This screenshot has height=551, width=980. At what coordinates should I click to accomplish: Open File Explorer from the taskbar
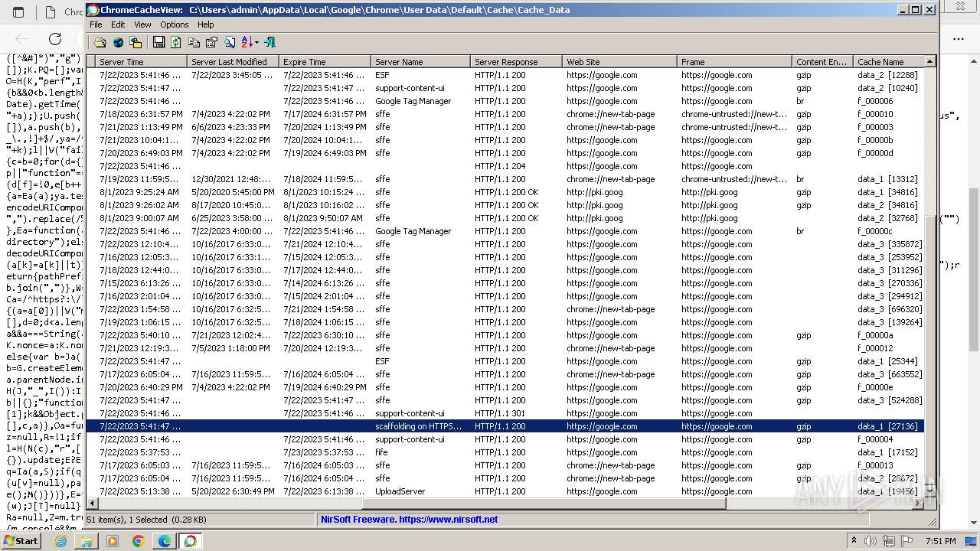pos(87,541)
